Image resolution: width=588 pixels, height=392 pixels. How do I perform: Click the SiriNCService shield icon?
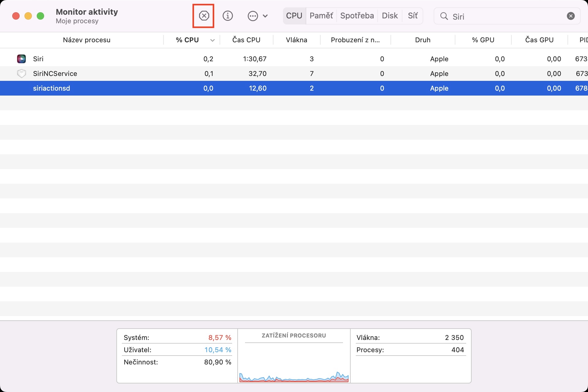tap(21, 73)
